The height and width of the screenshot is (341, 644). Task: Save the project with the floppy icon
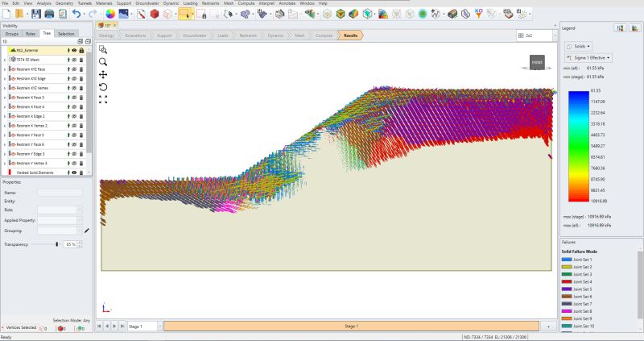pyautogui.click(x=36, y=14)
